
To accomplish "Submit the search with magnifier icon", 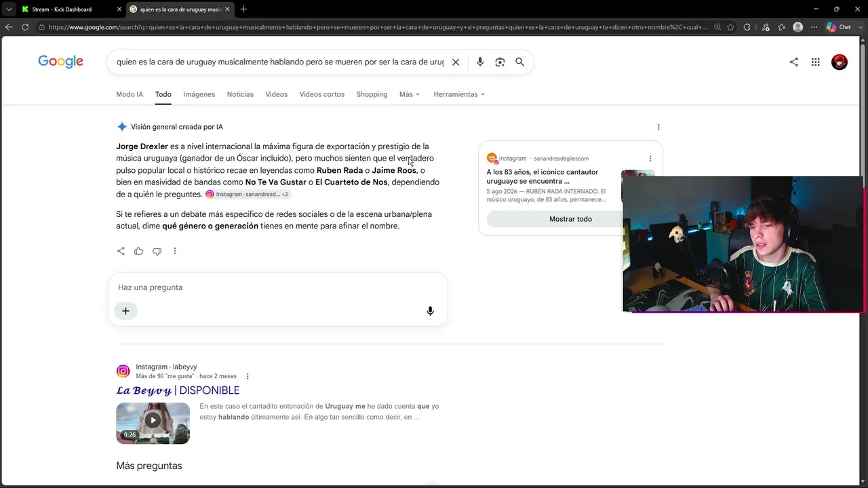I will (519, 62).
